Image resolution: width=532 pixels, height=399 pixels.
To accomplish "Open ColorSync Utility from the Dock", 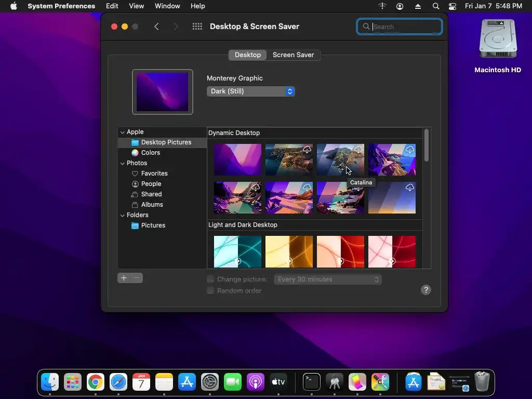I will coord(357,382).
